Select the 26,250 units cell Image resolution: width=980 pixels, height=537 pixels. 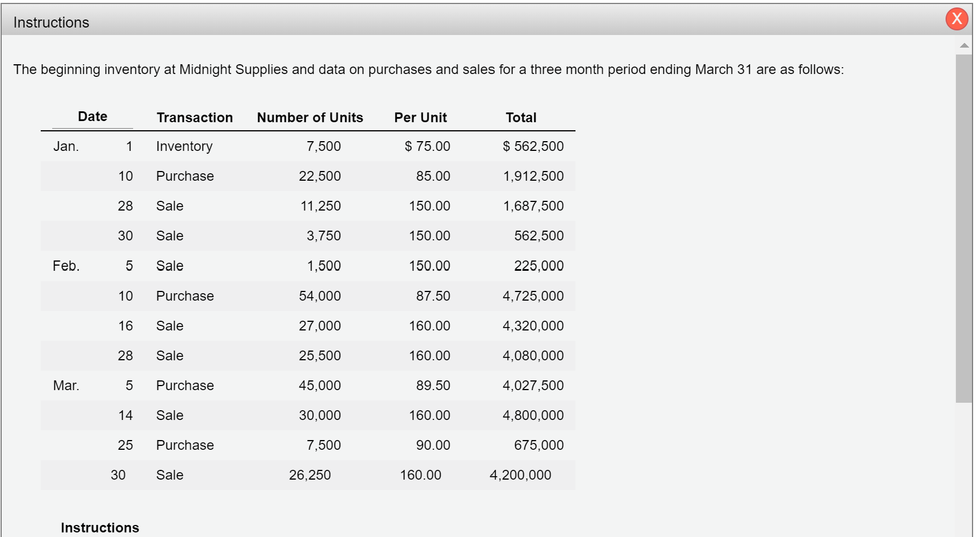(310, 475)
